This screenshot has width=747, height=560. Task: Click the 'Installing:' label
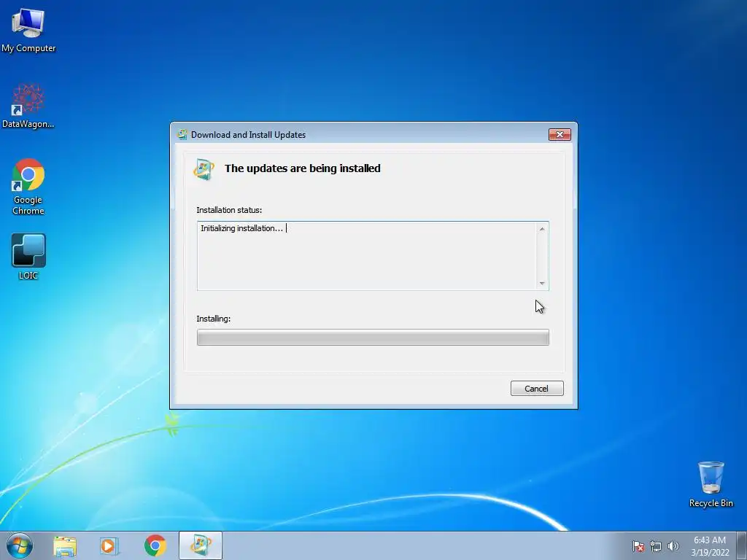[x=214, y=319]
